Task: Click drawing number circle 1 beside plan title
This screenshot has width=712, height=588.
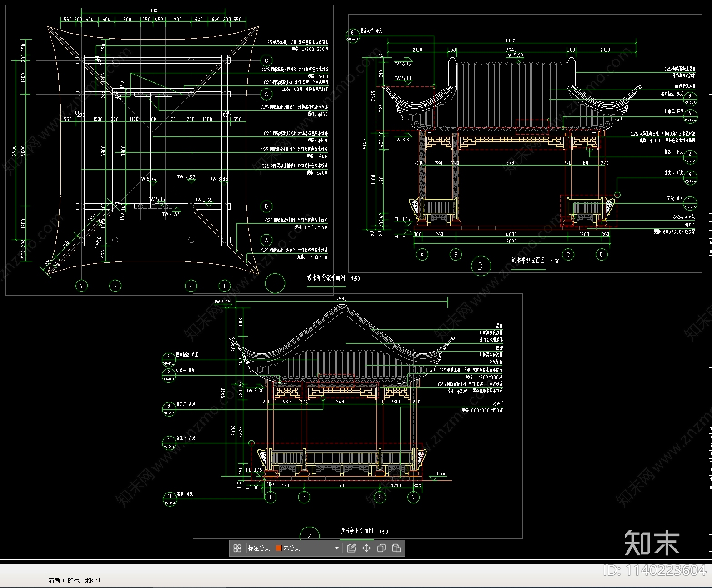Action: tap(274, 283)
